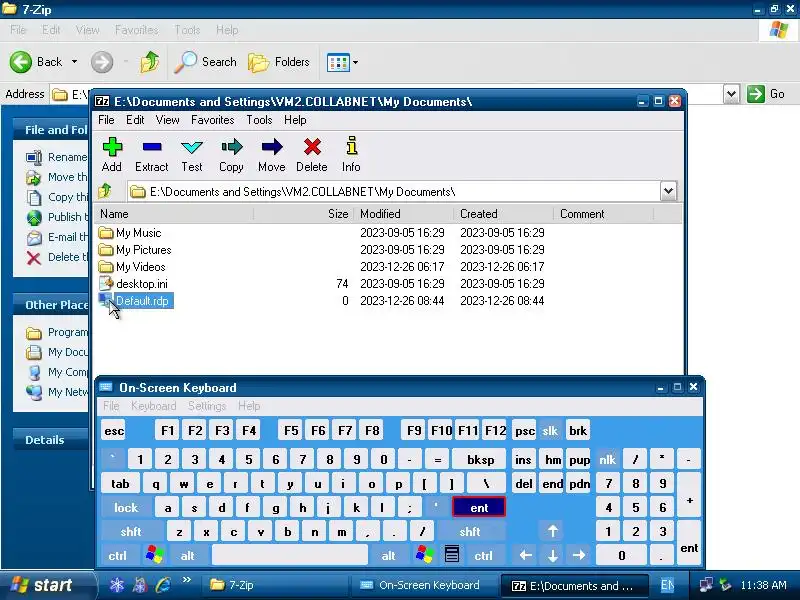Click the right arrow key on keyboard

pyautogui.click(x=579, y=555)
